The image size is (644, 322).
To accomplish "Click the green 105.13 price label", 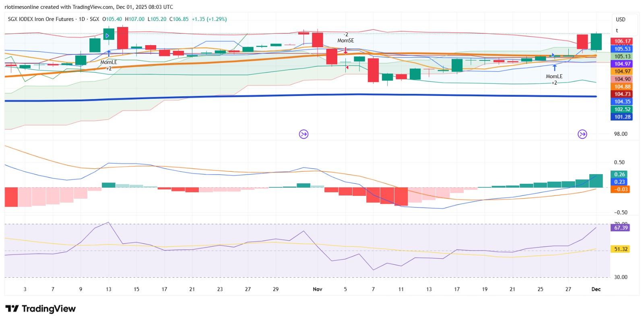I will pos(622,56).
